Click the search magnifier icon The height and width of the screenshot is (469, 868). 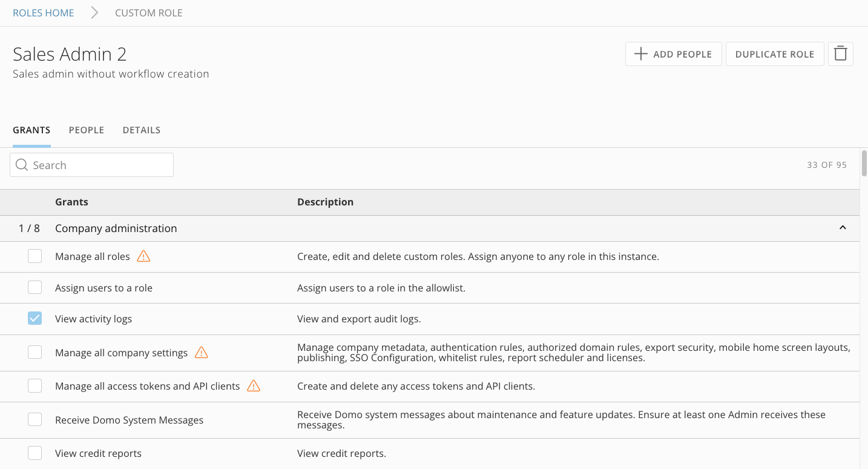click(22, 165)
